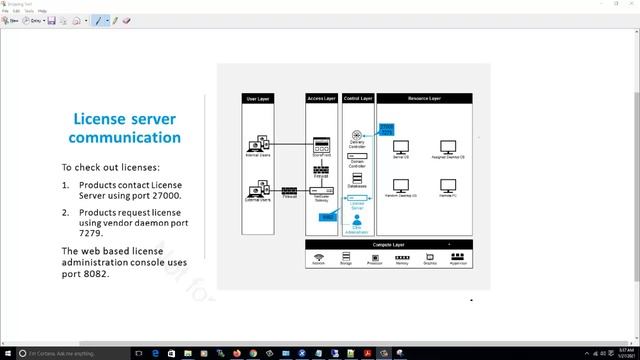Save the snip using the floppy disk icon
The width and height of the screenshot is (640, 360).
51,20
